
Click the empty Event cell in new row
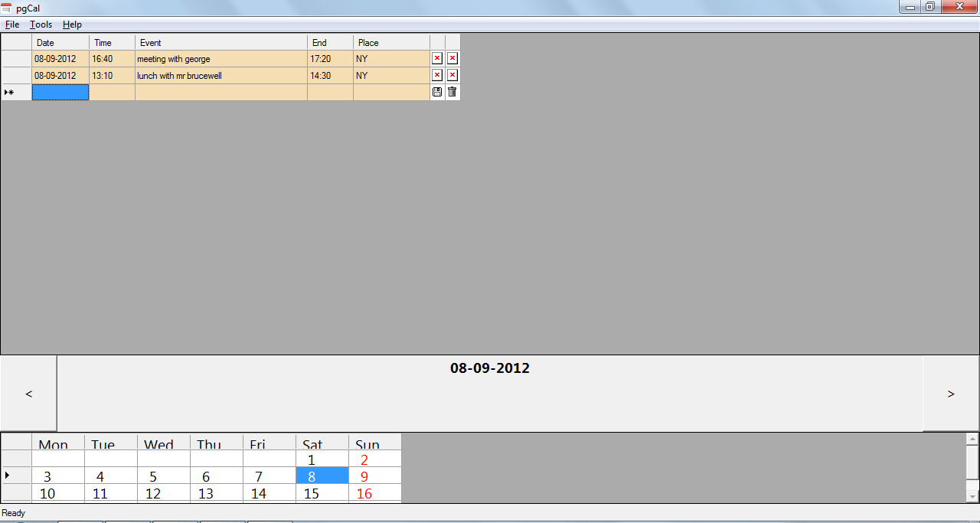point(221,92)
